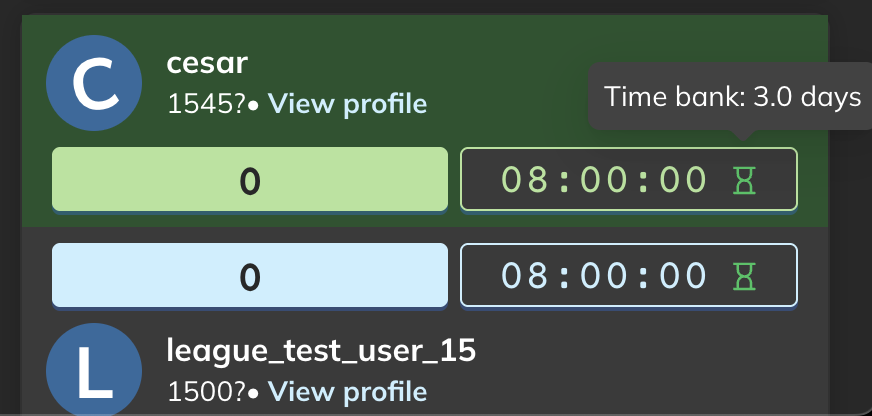872x416 pixels.
Task: Click cesar's 08:00:00 clock digits
Action: point(604,180)
